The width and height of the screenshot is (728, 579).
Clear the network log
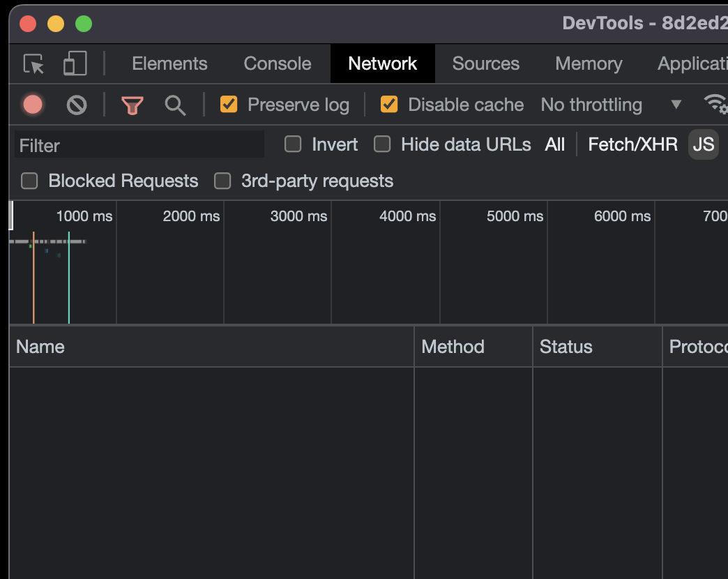(x=77, y=105)
